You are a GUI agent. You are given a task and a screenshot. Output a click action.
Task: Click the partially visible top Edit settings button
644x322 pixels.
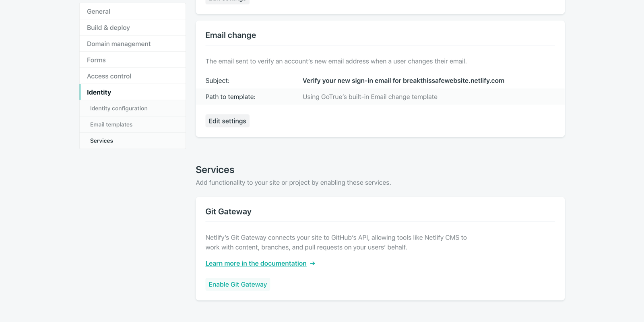pyautogui.click(x=227, y=1)
